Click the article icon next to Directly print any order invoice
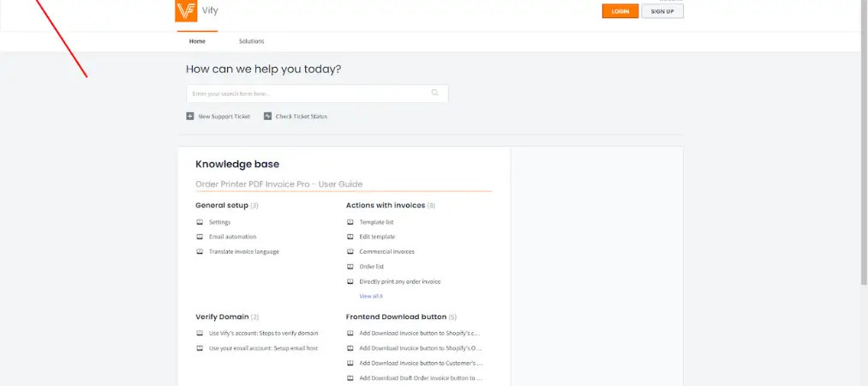Screen dimensions: 868x386 350,281
